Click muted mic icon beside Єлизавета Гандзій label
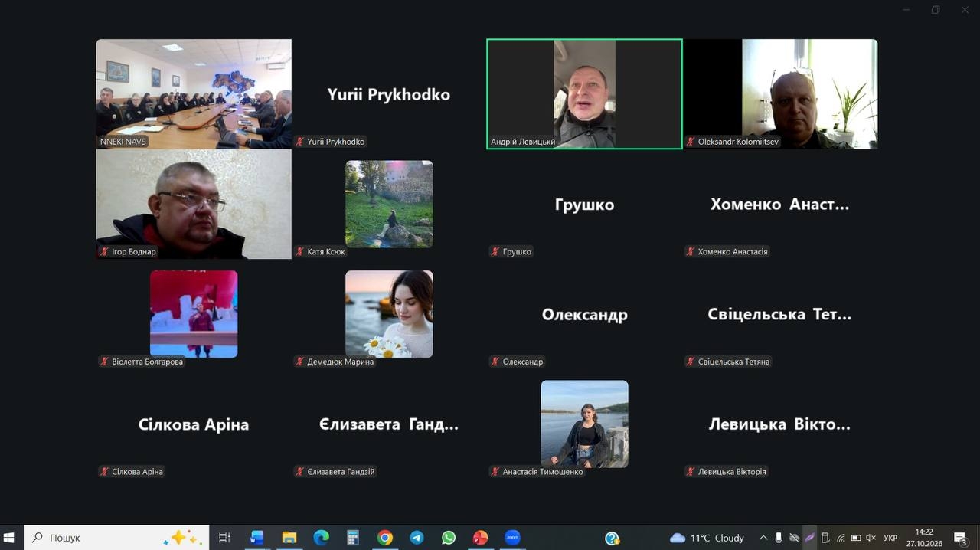This screenshot has width=980, height=550. (300, 472)
